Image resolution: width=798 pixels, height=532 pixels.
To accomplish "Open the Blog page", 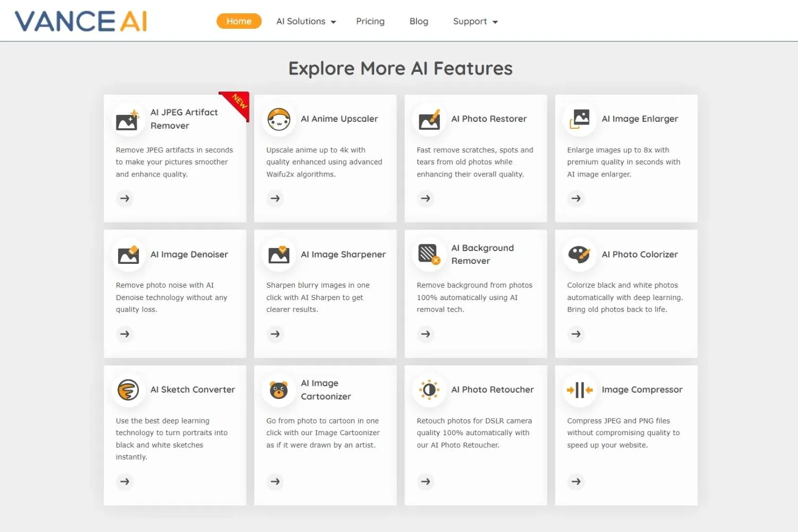I will 419,21.
